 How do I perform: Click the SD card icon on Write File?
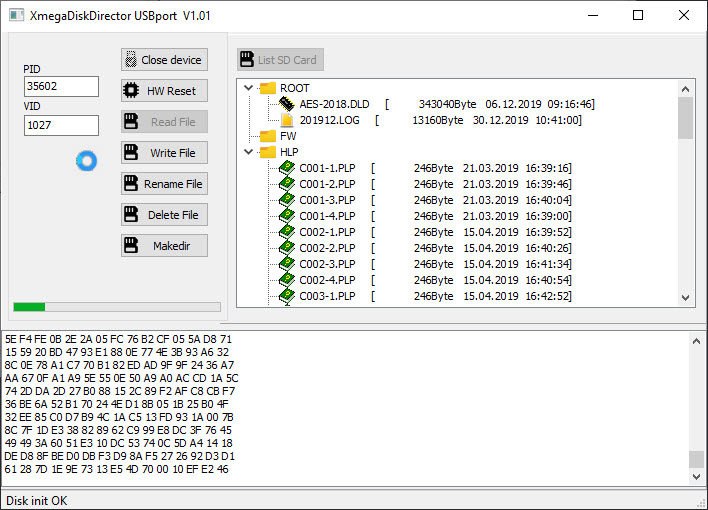click(x=131, y=152)
